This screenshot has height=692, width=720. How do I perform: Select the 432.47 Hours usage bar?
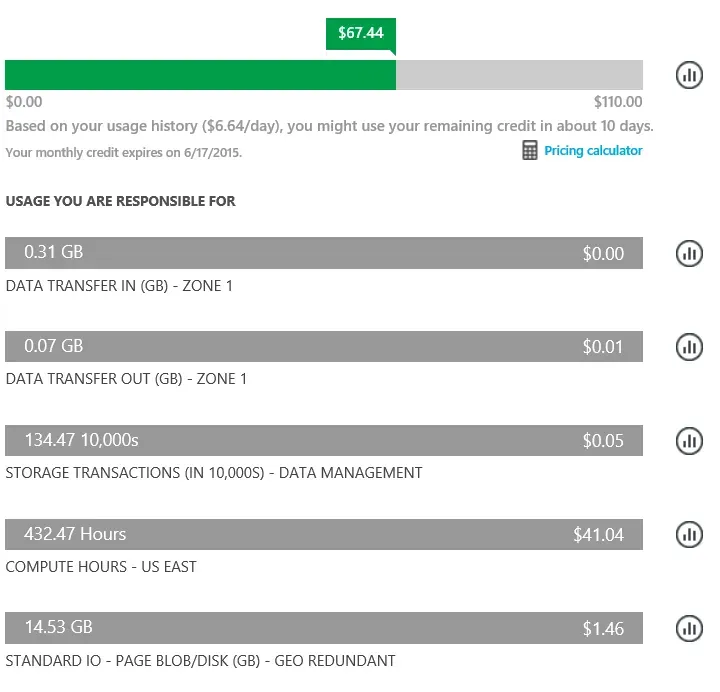323,534
